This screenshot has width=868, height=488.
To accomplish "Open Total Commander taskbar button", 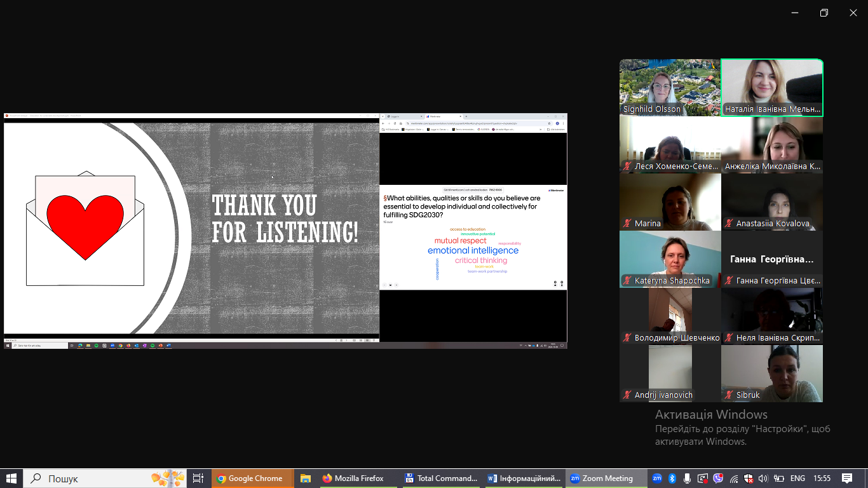I will (x=441, y=478).
